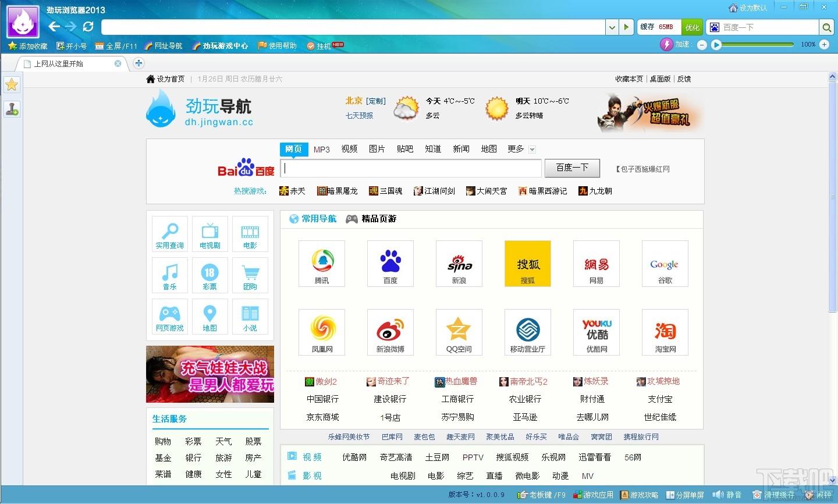Open 新浪 sina site icon
838x504 pixels.
coord(459,264)
